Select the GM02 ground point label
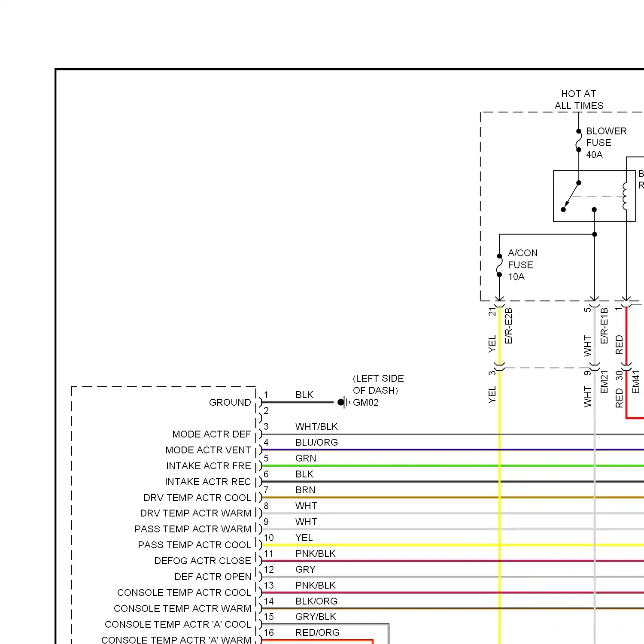The height and width of the screenshot is (644, 644). click(366, 402)
